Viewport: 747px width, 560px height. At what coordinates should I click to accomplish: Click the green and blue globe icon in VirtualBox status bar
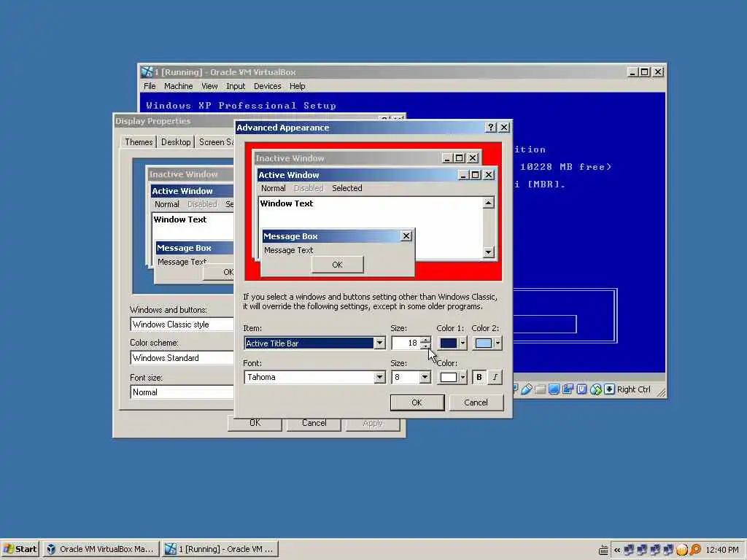[595, 389]
